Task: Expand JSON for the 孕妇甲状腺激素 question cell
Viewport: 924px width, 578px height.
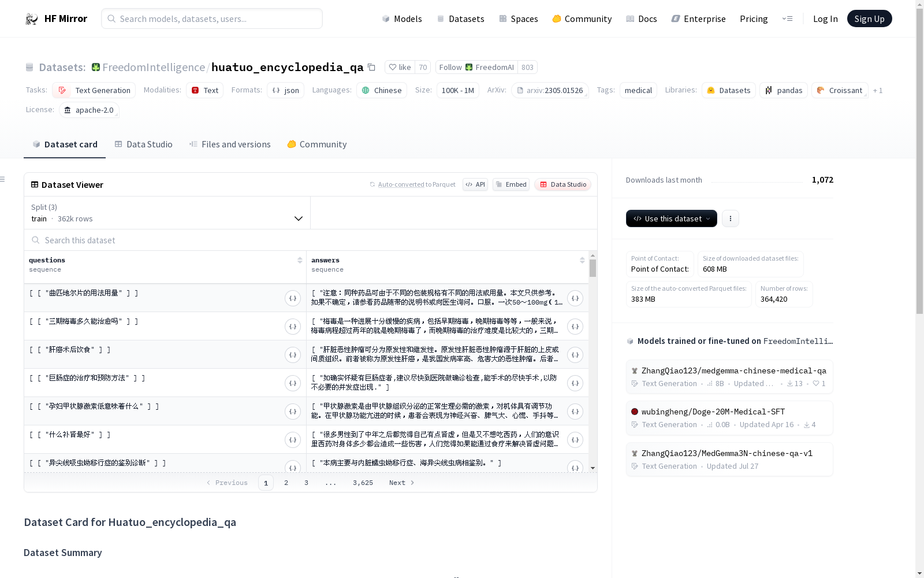Action: tap(293, 412)
